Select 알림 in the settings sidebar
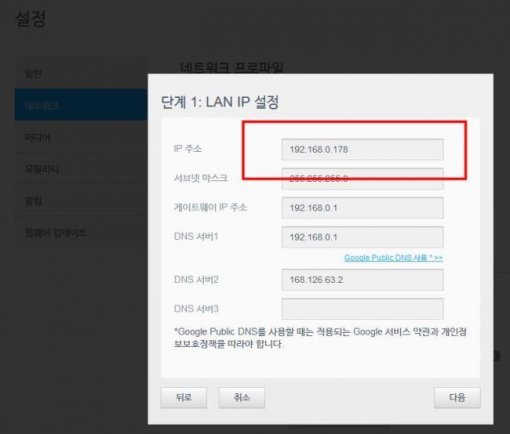The width and height of the screenshot is (510, 434). click(81, 200)
